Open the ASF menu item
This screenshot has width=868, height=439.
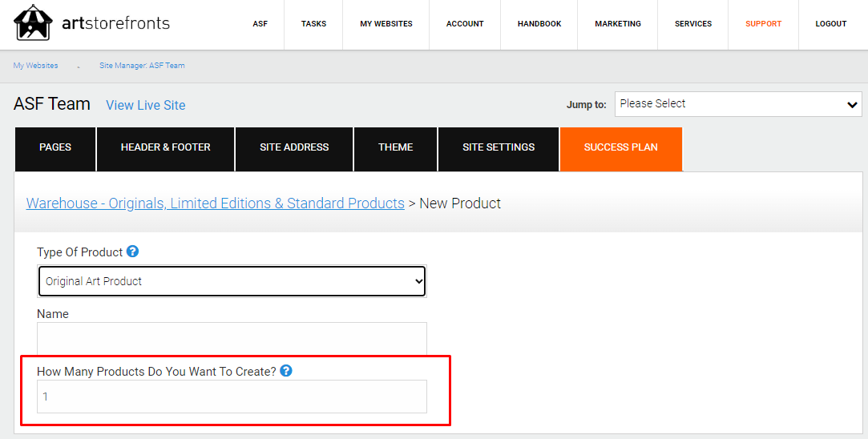point(260,24)
